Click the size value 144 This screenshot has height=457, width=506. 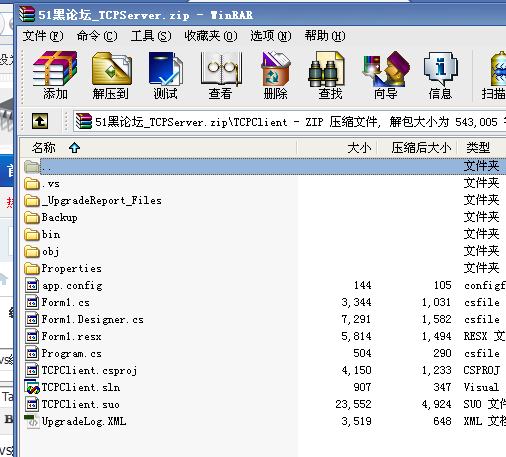362,285
